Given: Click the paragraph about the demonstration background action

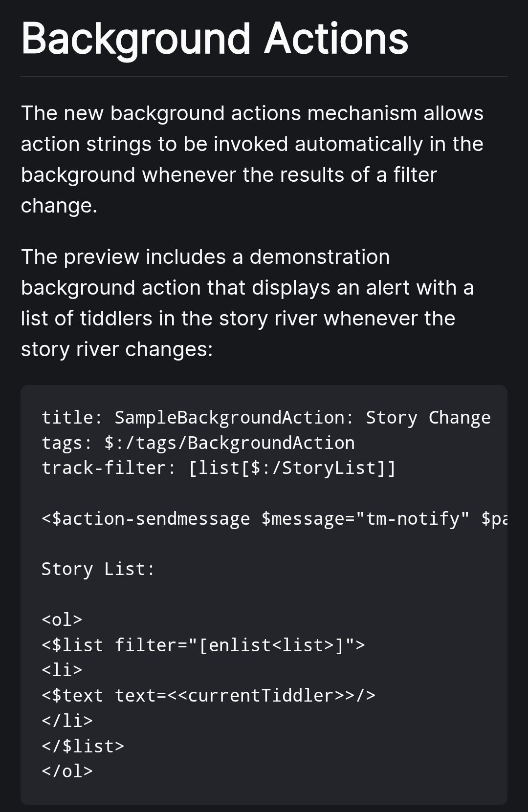Looking at the screenshot, I should tap(248, 303).
